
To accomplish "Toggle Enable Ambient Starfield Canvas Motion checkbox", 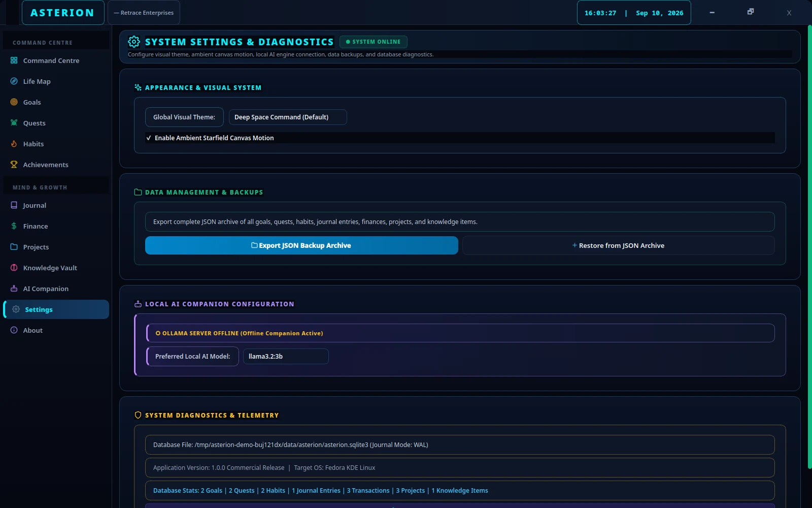I will click(x=149, y=138).
